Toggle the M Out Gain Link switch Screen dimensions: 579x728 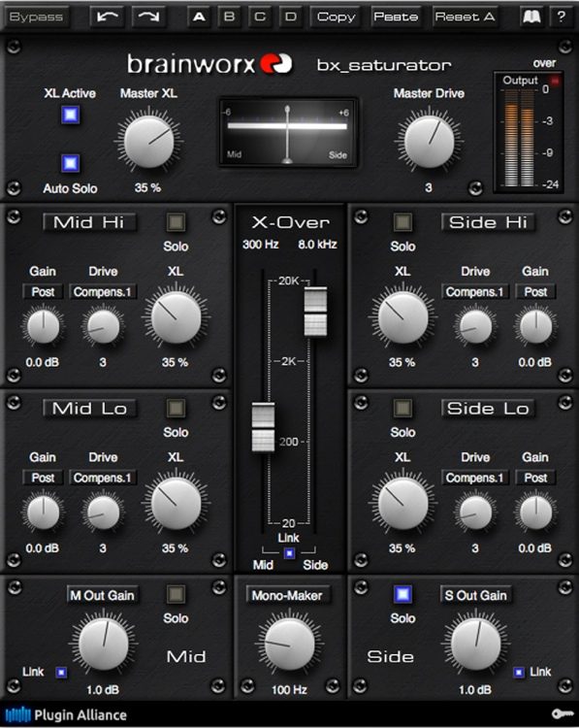coord(61,672)
